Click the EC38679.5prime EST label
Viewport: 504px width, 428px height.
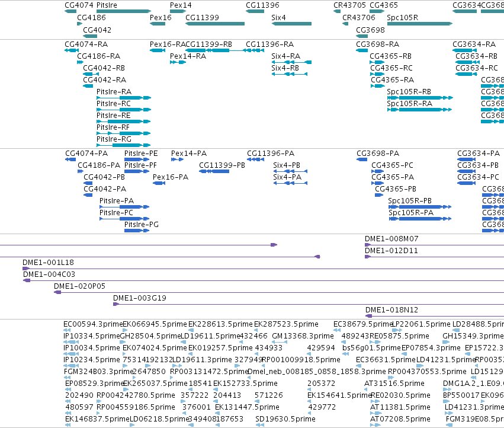[x=364, y=324]
